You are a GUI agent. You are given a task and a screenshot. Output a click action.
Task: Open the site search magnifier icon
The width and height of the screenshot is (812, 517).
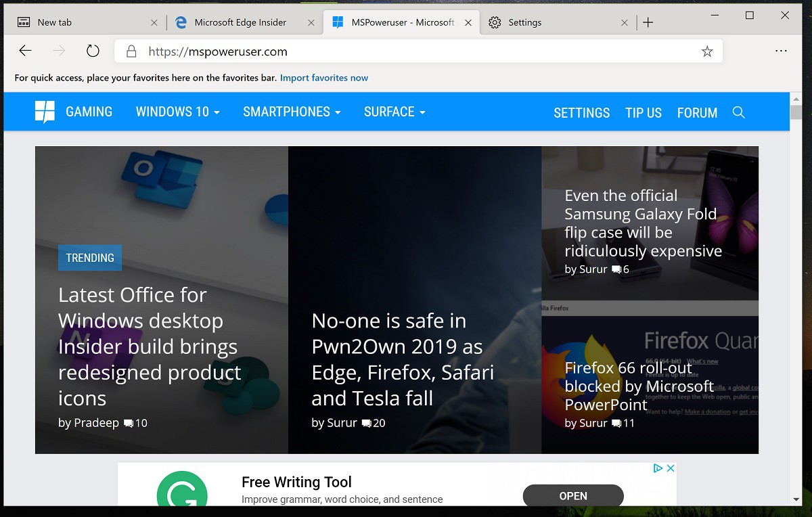pos(738,112)
